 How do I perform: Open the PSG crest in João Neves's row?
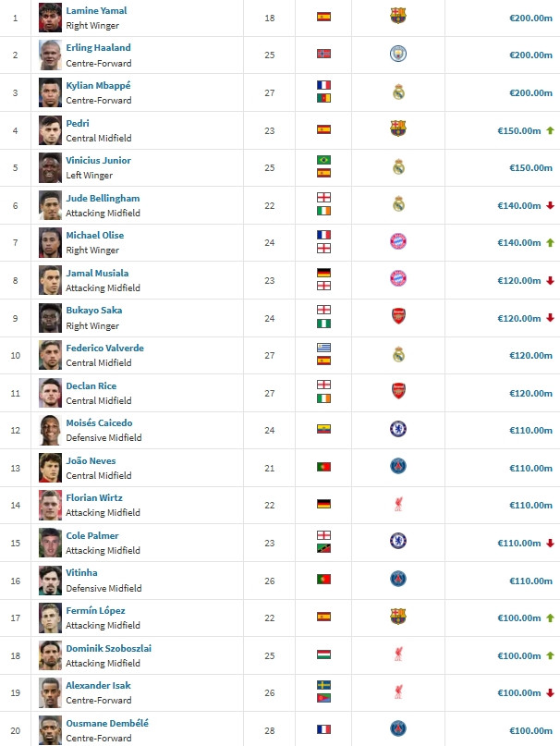[x=398, y=468]
